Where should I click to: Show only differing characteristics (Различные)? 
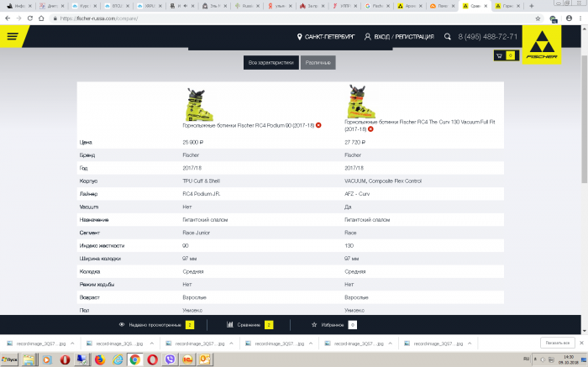point(318,63)
